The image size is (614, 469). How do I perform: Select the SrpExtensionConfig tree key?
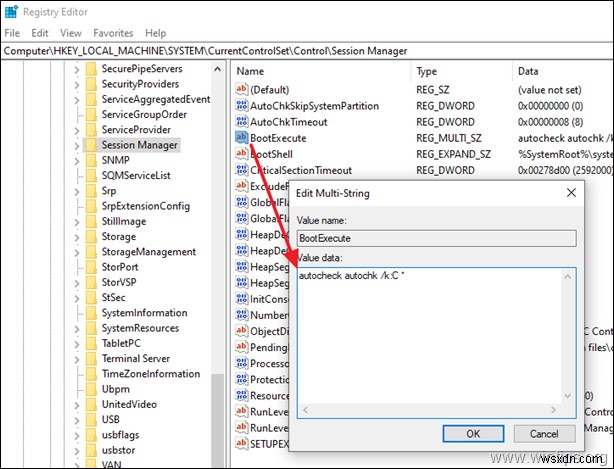click(146, 206)
